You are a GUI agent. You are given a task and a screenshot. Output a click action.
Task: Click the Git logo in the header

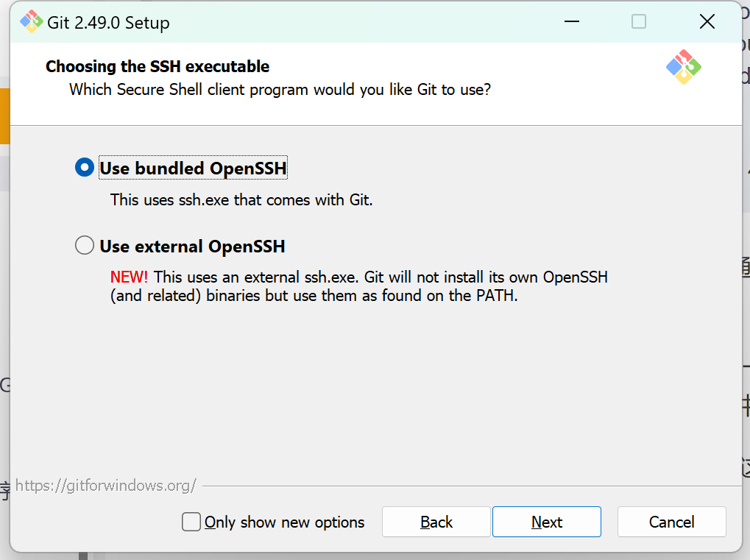tap(683, 67)
